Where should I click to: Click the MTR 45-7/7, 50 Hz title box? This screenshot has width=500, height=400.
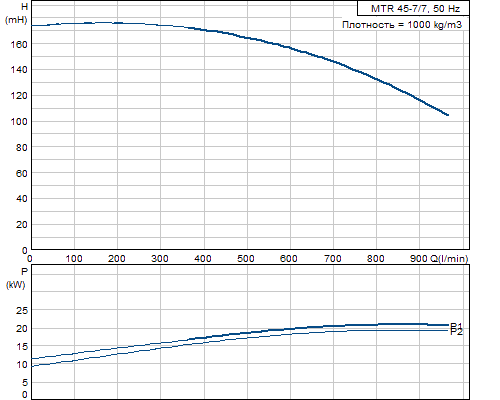tap(413, 8)
